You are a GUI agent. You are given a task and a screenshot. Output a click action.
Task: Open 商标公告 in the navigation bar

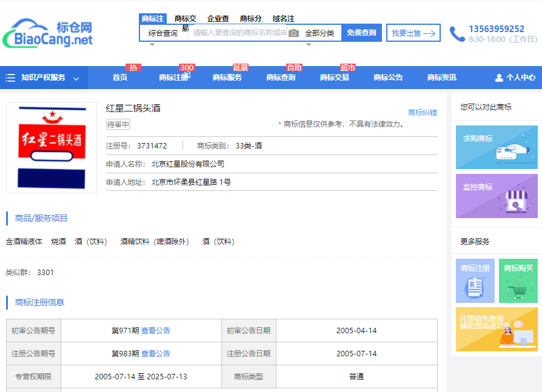[x=388, y=78]
